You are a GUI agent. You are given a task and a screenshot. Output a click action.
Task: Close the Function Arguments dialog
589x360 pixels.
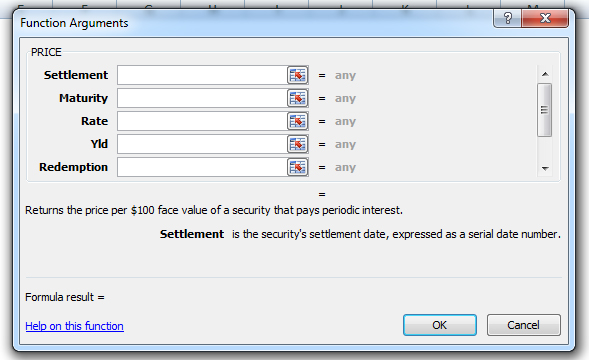click(x=545, y=18)
